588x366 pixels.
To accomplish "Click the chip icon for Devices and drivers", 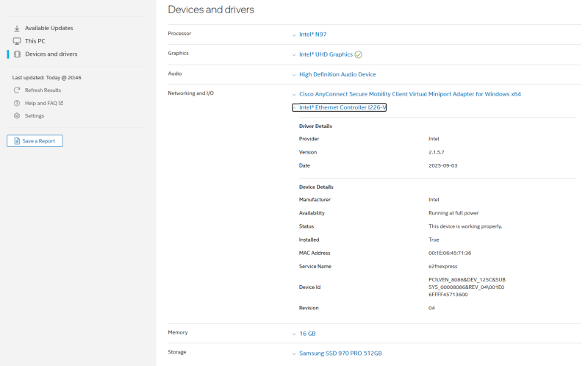I will coord(17,54).
